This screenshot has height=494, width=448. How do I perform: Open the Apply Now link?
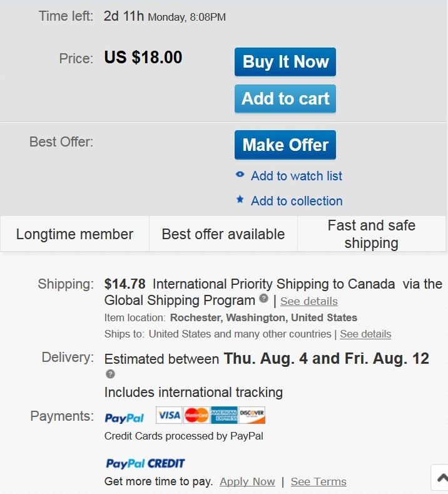point(247,481)
